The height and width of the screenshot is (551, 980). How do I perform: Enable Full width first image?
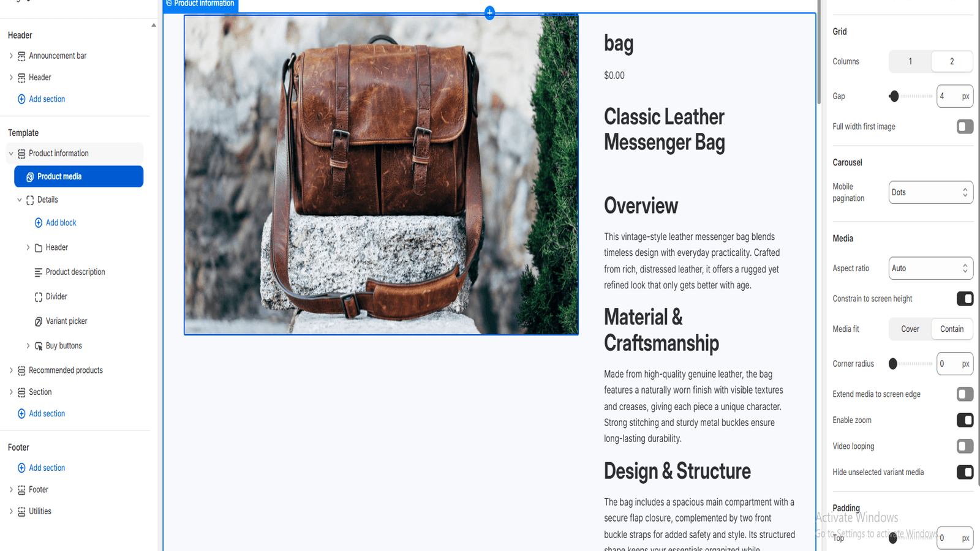pos(965,127)
